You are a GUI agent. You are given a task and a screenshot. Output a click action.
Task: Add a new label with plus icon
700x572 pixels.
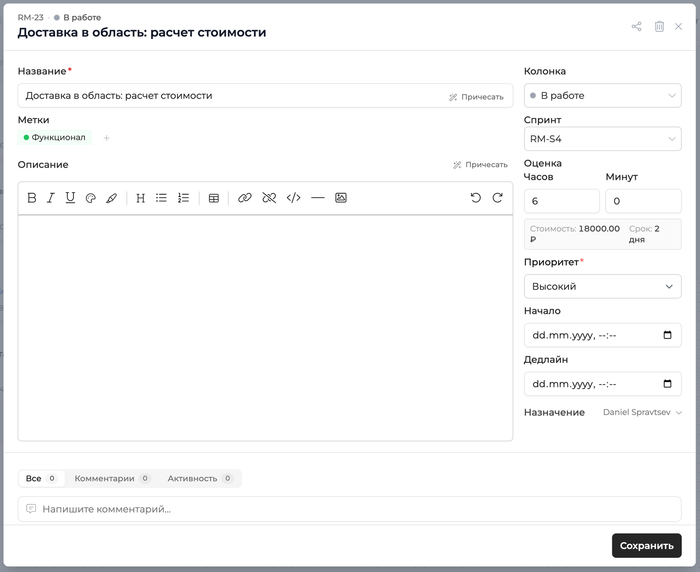click(x=106, y=138)
